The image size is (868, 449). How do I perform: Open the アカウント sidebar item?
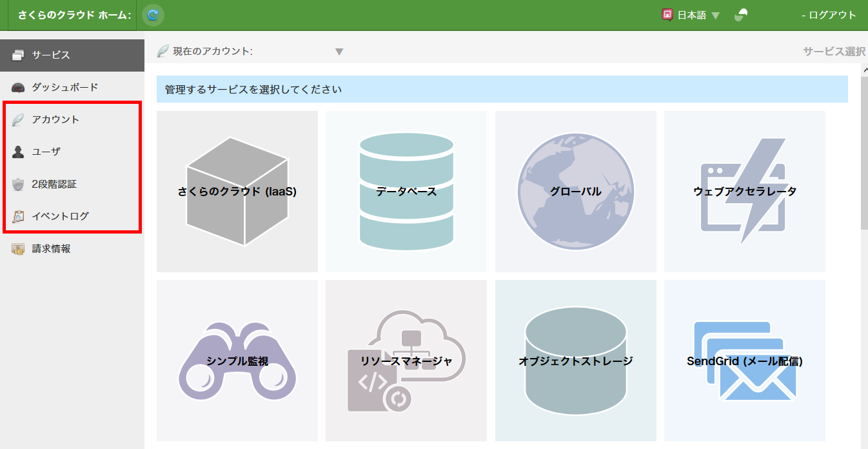[55, 119]
